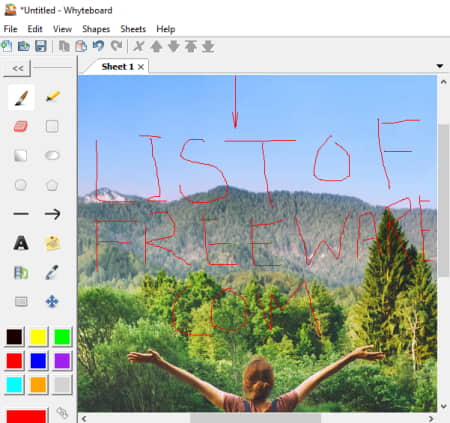Select the straight Line tool

[21, 214]
